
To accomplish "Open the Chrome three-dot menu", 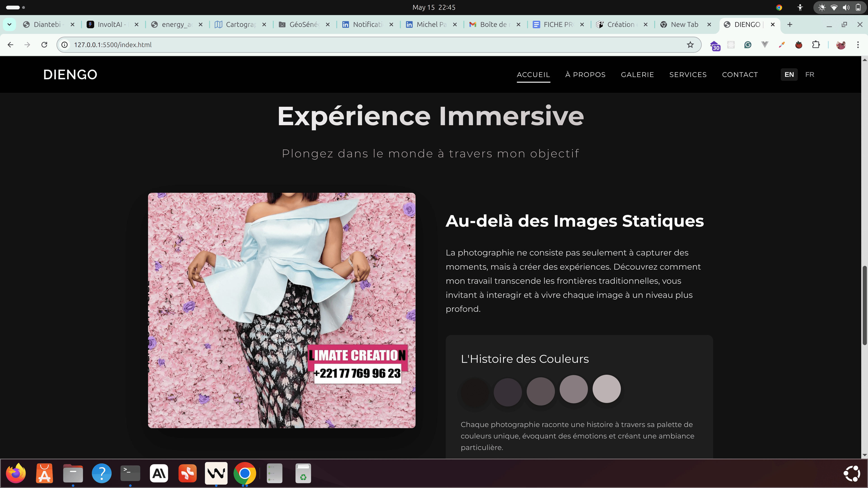I will (858, 45).
